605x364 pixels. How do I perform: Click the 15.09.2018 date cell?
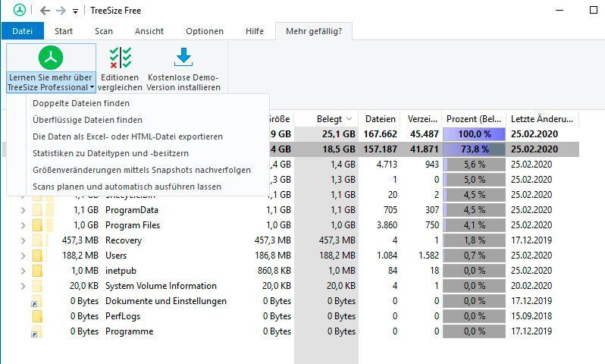coord(531,316)
